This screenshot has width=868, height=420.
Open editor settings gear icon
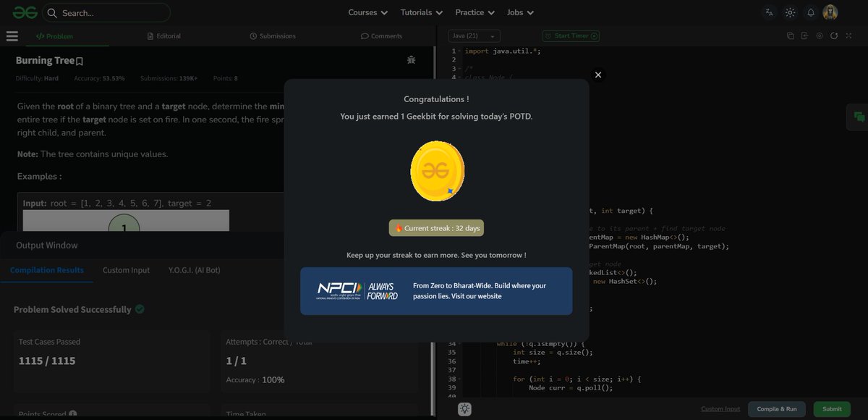point(820,35)
